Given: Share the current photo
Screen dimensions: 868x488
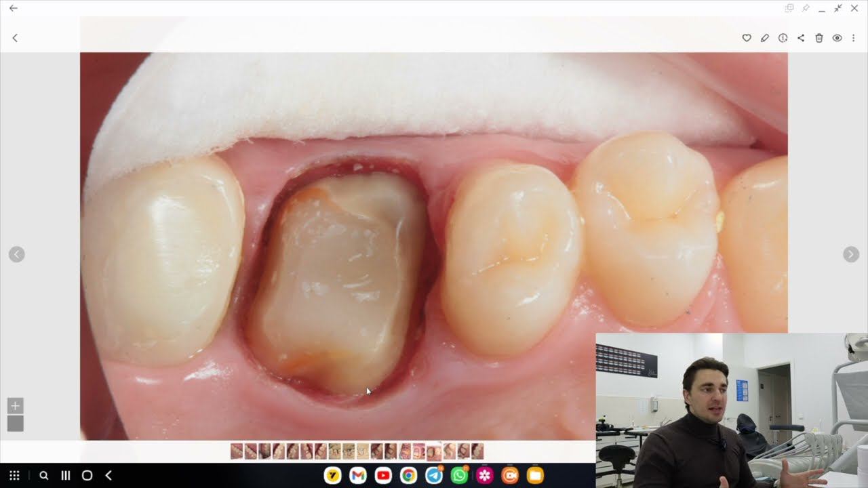Looking at the screenshot, I should pyautogui.click(x=801, y=38).
